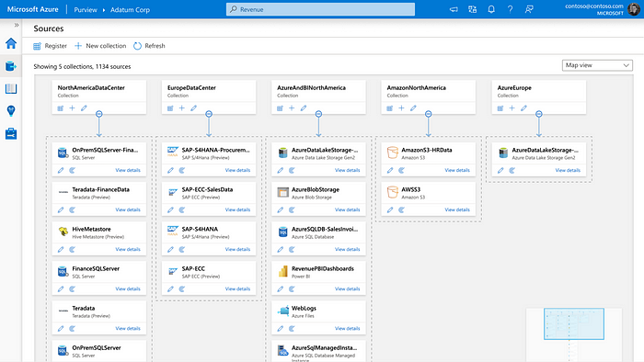The width and height of the screenshot is (644, 362).
Task: Click the minimap overview viewport
Action: point(574,324)
